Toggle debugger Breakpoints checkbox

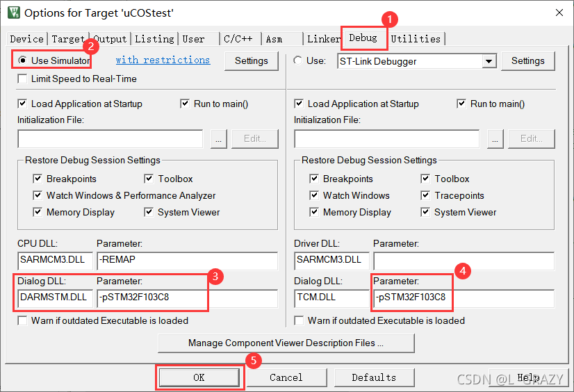tap(314, 179)
